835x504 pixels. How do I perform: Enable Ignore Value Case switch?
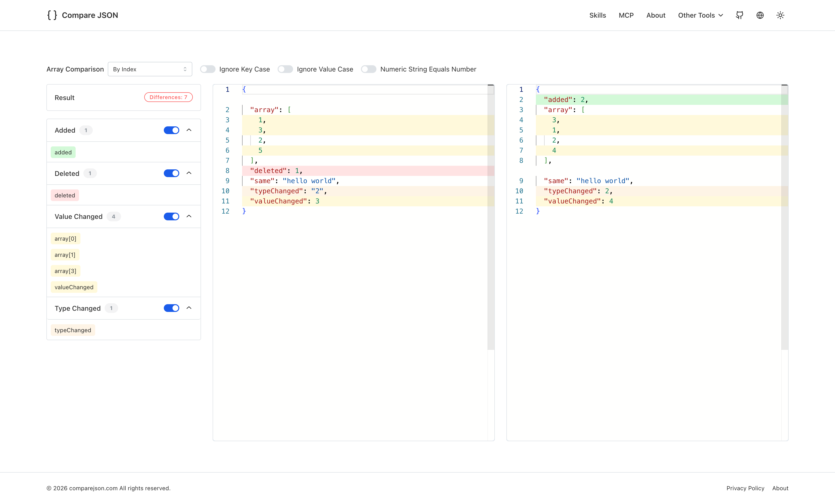click(285, 69)
